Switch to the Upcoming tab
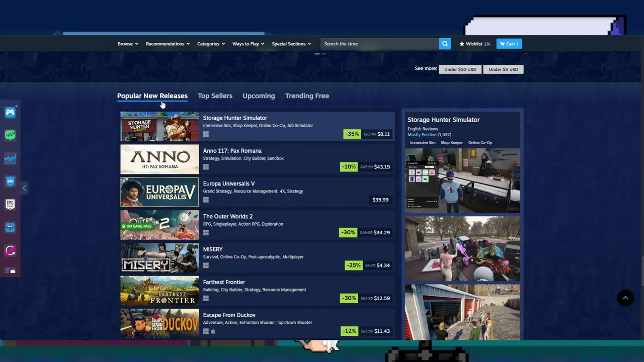644x362 pixels. tap(259, 96)
